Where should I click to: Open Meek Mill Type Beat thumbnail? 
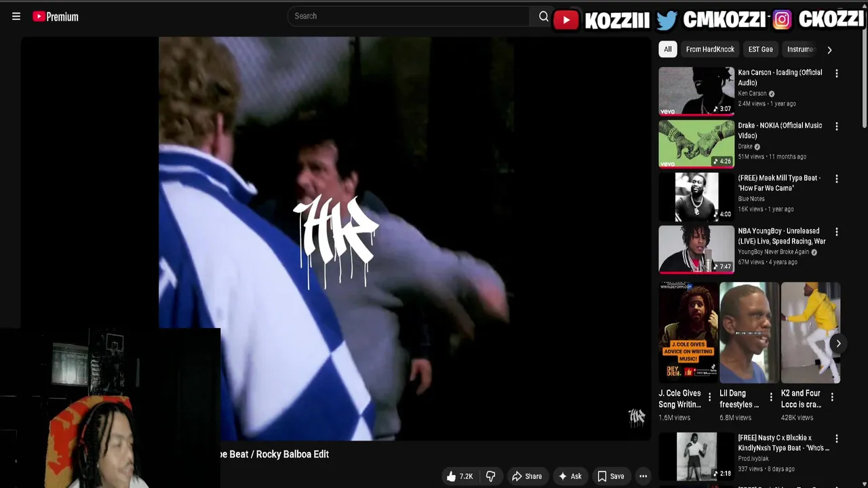[696, 197]
